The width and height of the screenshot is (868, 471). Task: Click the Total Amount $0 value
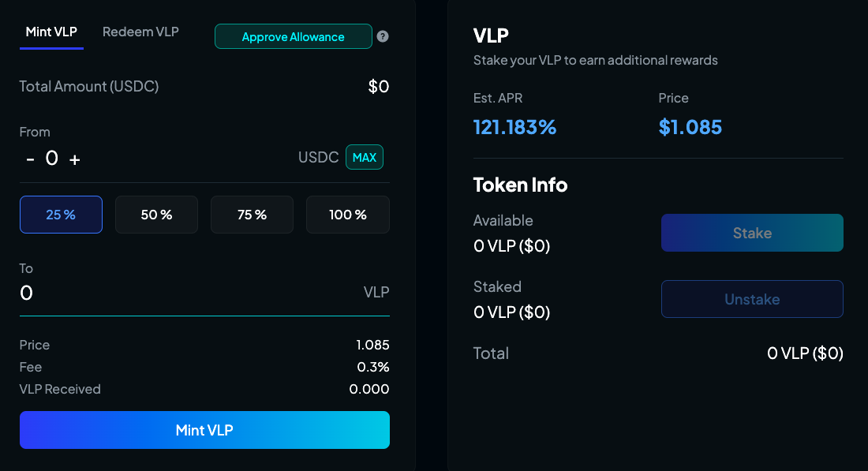(x=378, y=87)
